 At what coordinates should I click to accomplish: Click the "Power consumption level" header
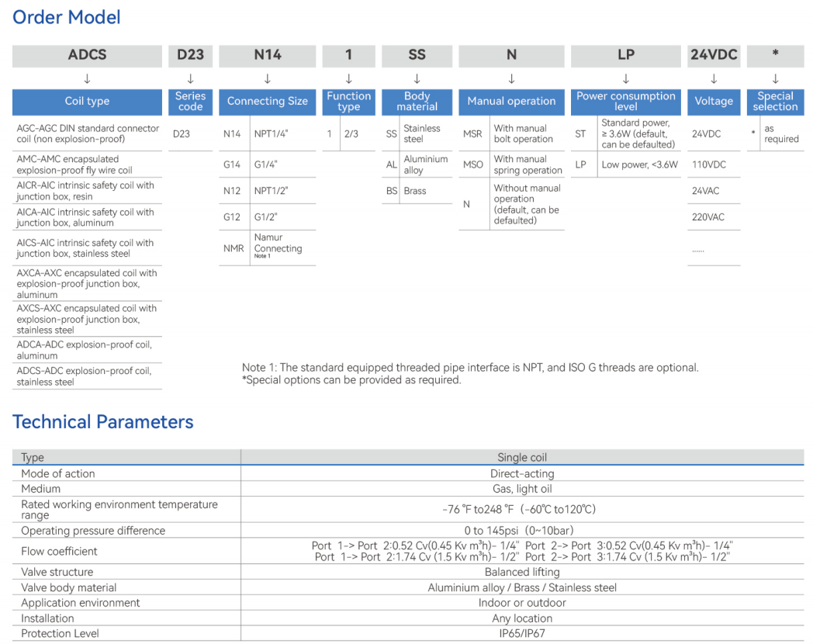(626, 102)
